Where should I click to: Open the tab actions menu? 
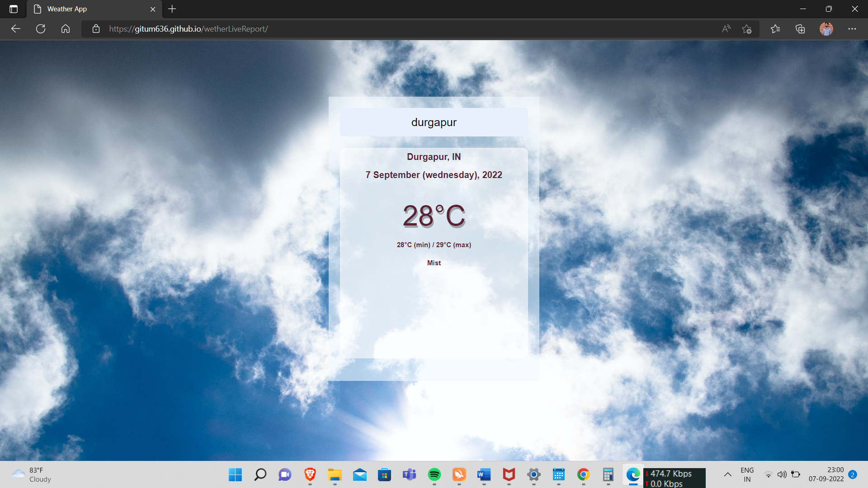(14, 9)
